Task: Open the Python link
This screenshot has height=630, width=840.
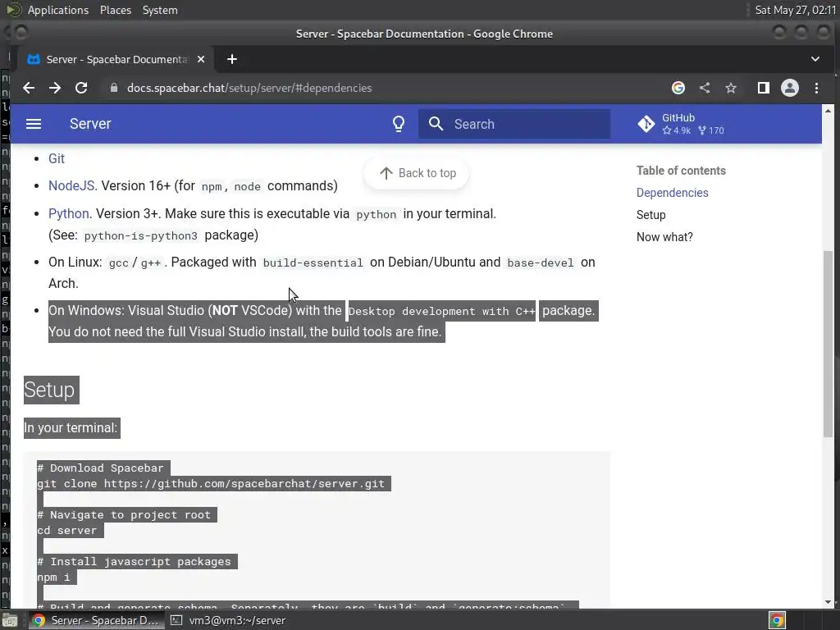Action: point(69,214)
